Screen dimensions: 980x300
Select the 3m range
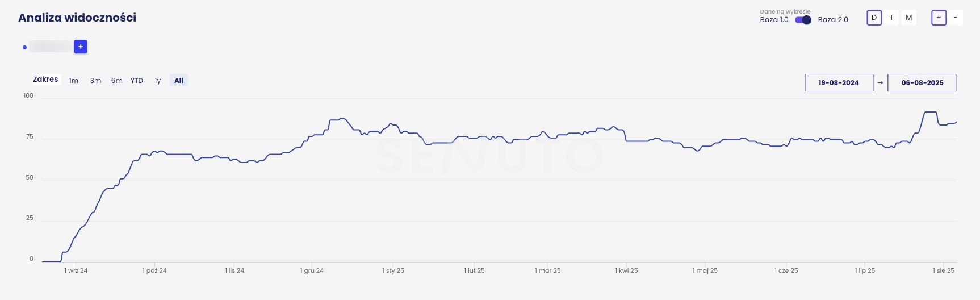[x=95, y=81]
